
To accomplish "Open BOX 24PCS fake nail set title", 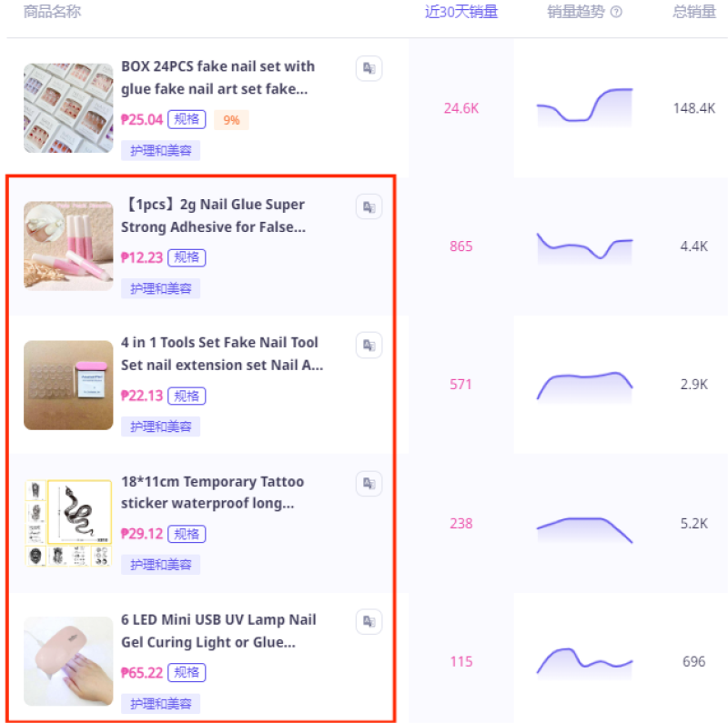I will (217, 77).
